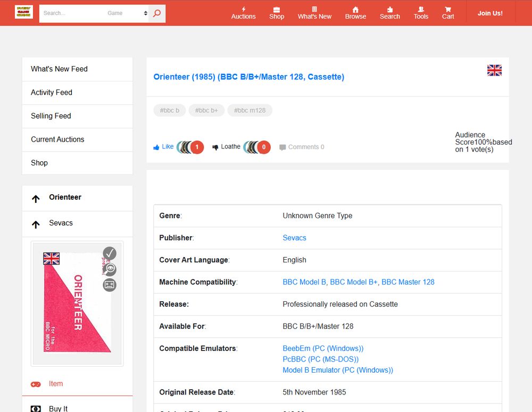This screenshot has height=412, width=532.
Task: Open Current Auctions in sidebar
Action: pos(77,139)
